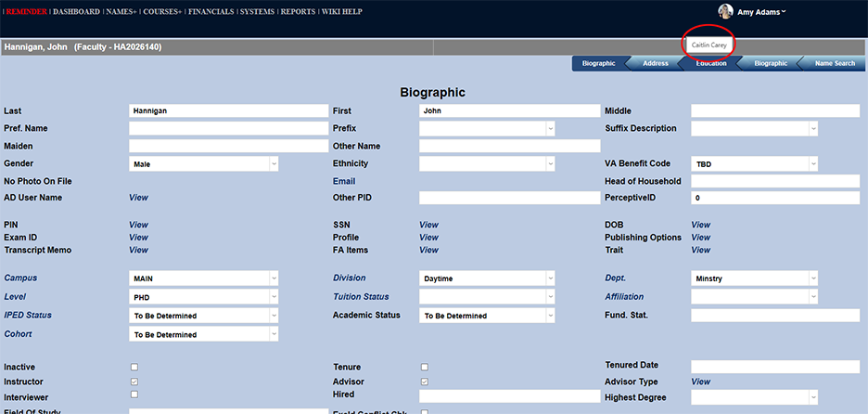The width and height of the screenshot is (868, 414).
Task: Open VA Benefit Code dropdown
Action: coord(755,164)
